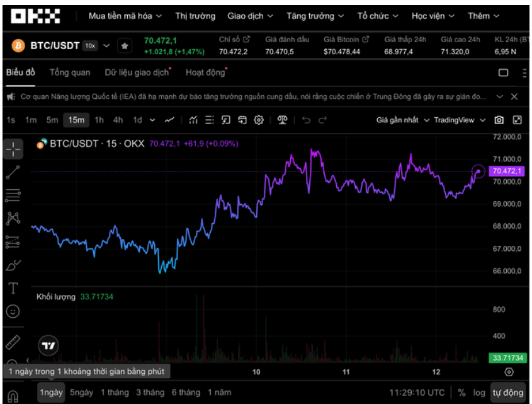Open the TradingView chart source dropdown
Screen dimensions: 532x404
pyautogui.click(x=460, y=120)
